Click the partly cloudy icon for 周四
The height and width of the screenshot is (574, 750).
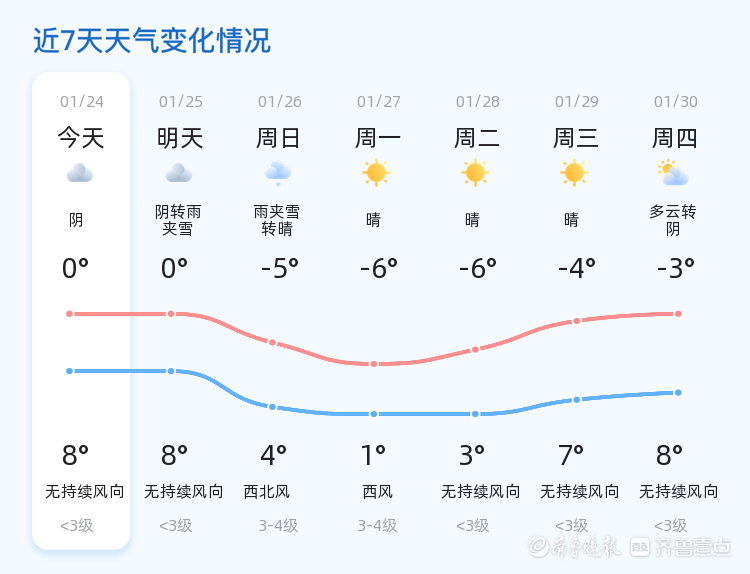[673, 173]
